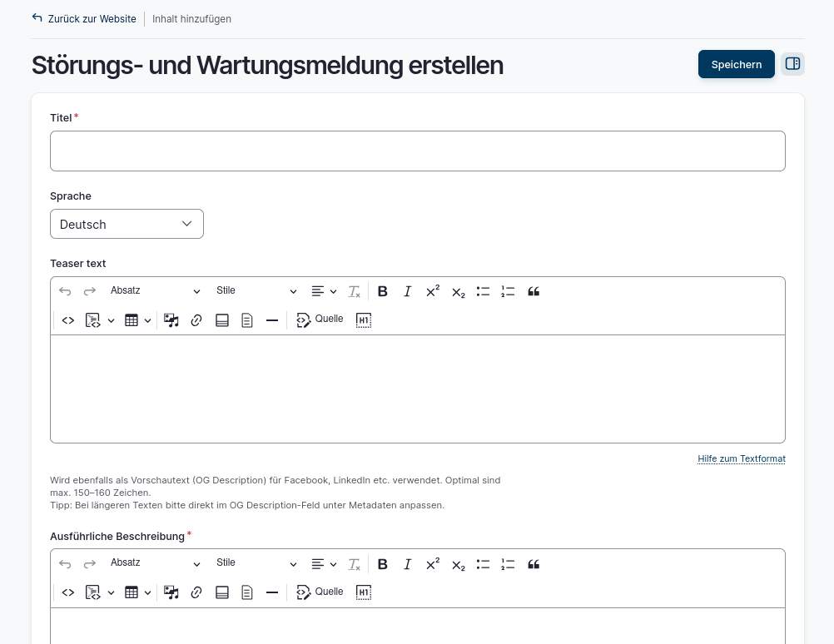Insert link in Teaser text editor
Screen dimensions: 834x644
pos(196,320)
